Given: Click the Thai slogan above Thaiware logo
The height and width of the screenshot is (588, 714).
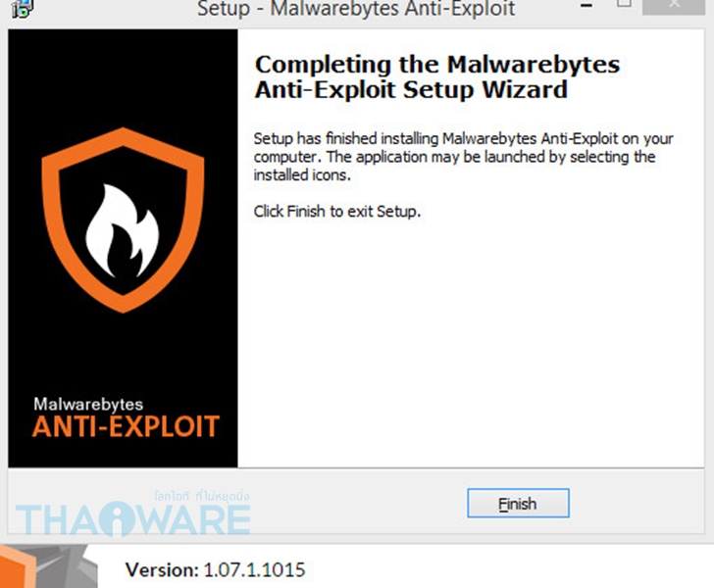Looking at the screenshot, I should [x=202, y=496].
